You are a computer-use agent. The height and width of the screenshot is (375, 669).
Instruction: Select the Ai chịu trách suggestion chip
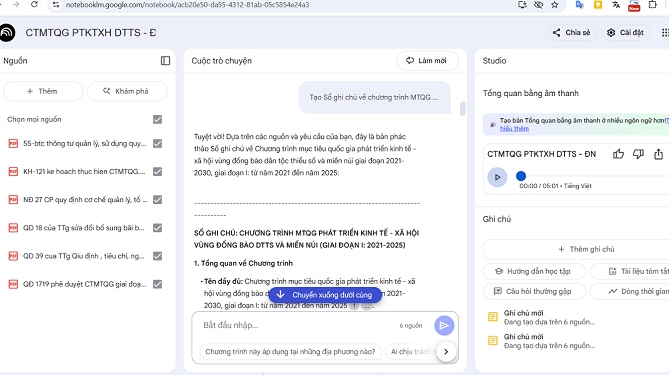(x=412, y=352)
